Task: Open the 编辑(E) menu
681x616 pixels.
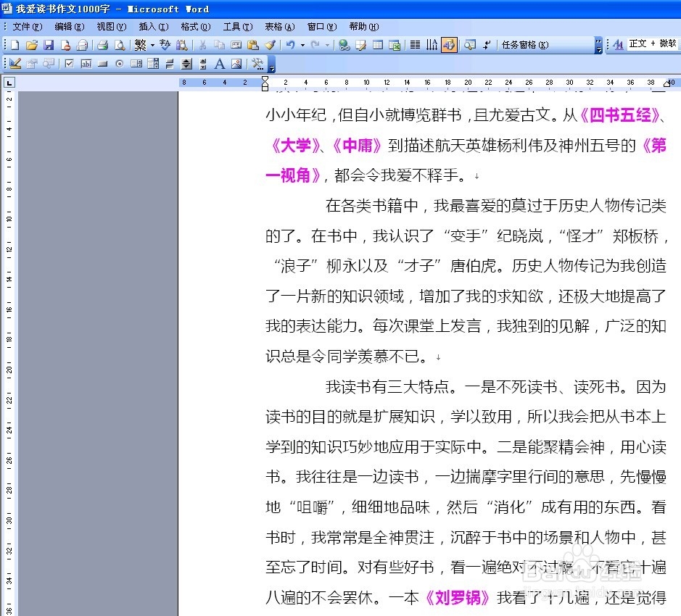Action: (70, 27)
